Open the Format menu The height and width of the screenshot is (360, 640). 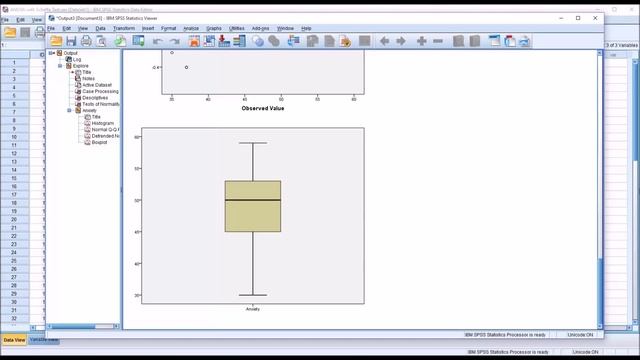pos(169,29)
